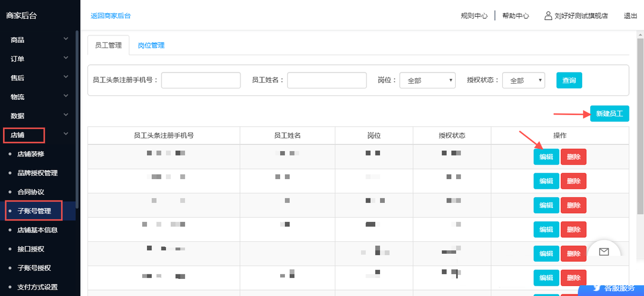Click 编辑 in the third employee row
The image size is (644, 296).
point(546,205)
